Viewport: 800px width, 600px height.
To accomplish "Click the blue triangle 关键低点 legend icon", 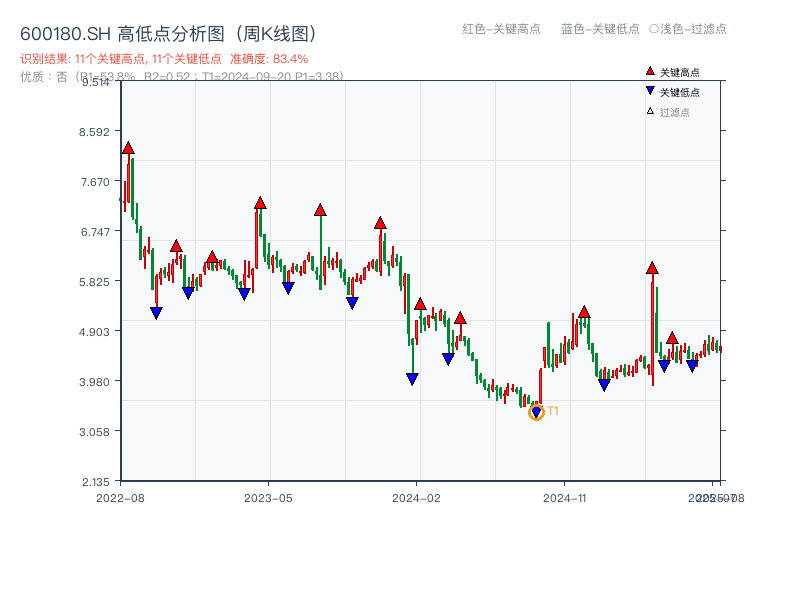I will [x=650, y=90].
